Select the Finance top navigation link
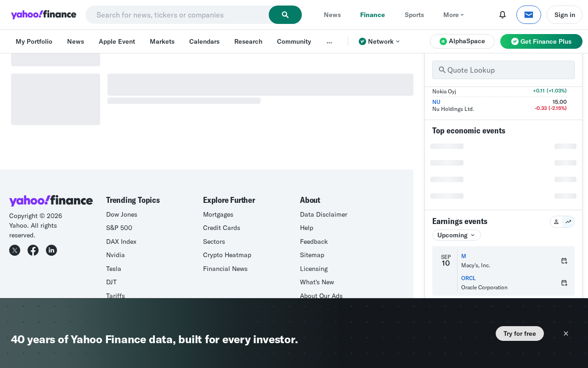 click(x=373, y=15)
